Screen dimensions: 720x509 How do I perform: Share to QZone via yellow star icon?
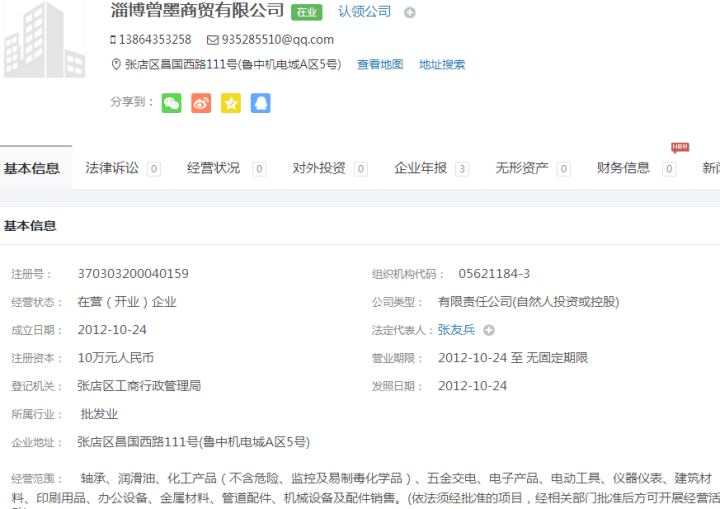(231, 103)
